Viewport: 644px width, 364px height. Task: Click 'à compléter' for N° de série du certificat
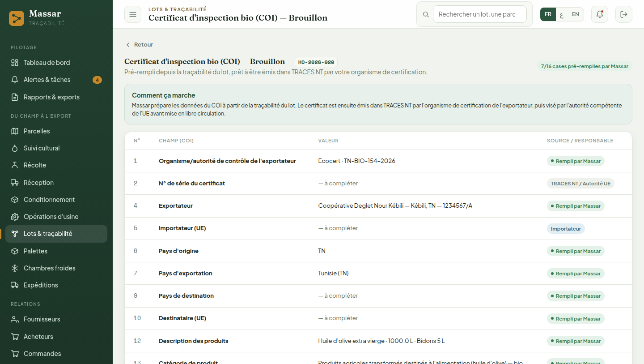338,184
